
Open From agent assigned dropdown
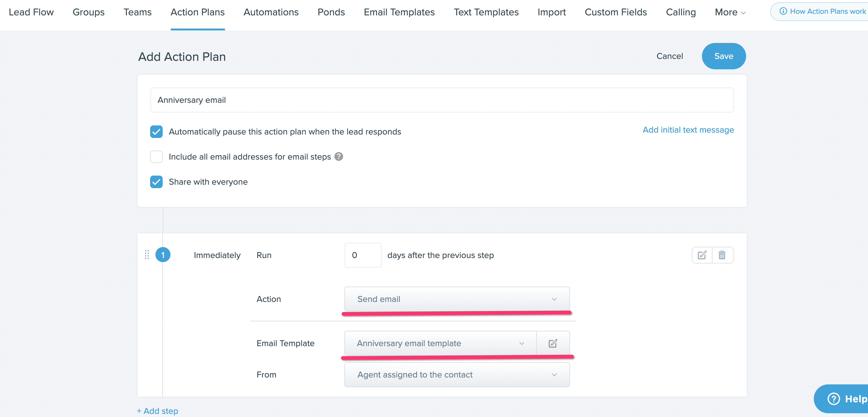coord(457,375)
